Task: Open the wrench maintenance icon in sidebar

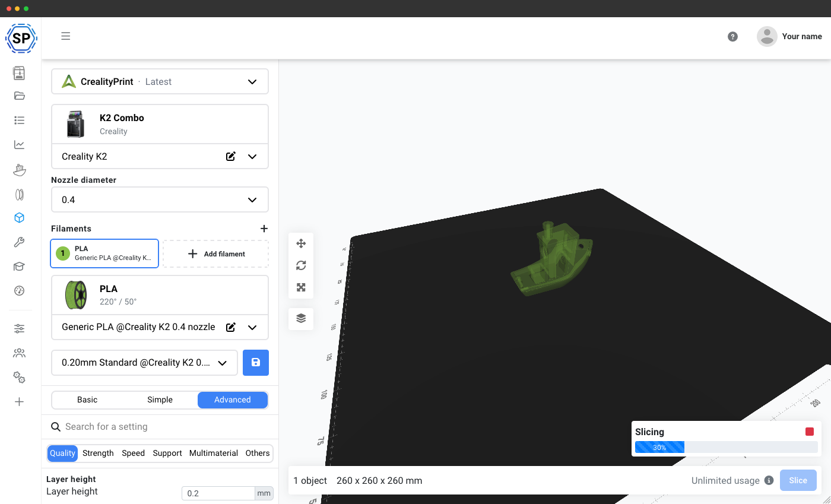Action: [19, 242]
